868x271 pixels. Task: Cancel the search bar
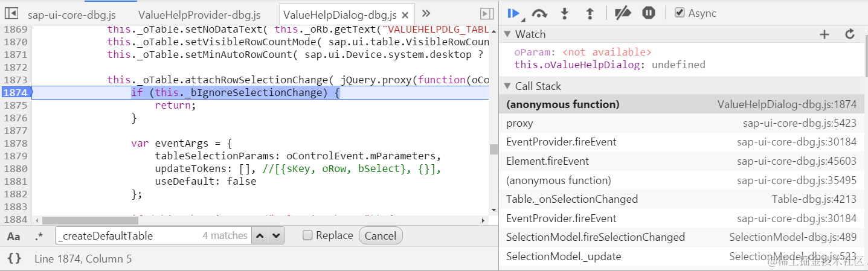click(x=381, y=236)
